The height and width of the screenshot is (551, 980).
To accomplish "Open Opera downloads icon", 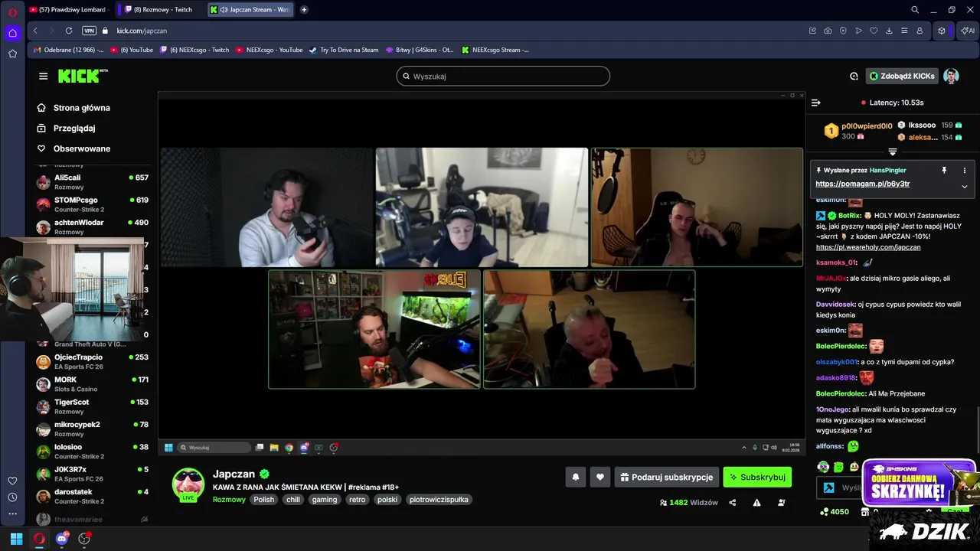I will [x=889, y=31].
